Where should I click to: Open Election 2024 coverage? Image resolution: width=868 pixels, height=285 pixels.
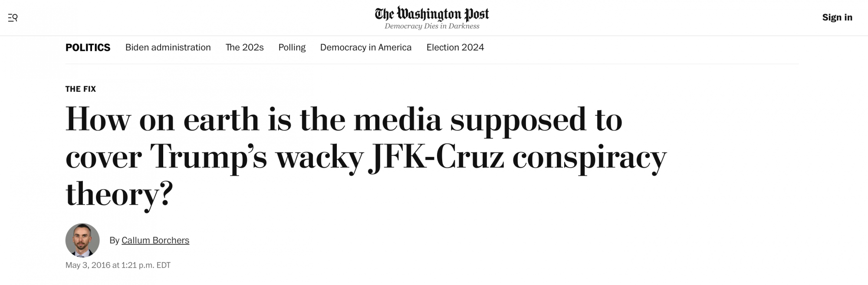tap(455, 47)
